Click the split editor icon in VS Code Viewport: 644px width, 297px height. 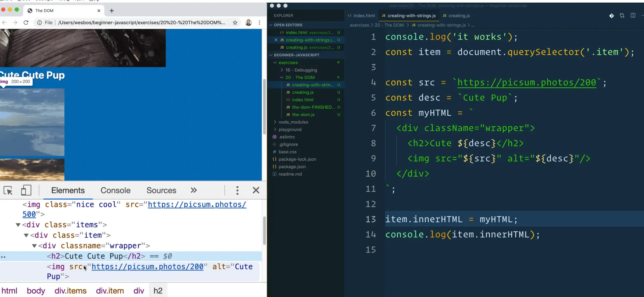[633, 16]
